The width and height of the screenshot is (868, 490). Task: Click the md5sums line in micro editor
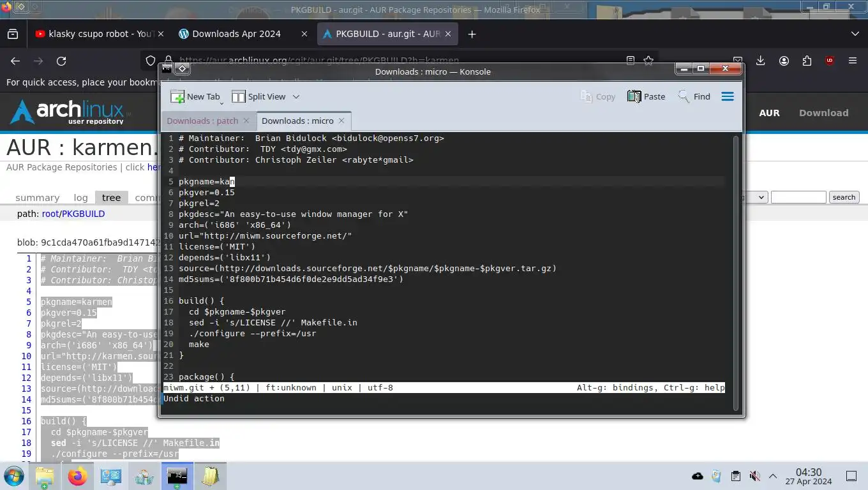tap(291, 279)
